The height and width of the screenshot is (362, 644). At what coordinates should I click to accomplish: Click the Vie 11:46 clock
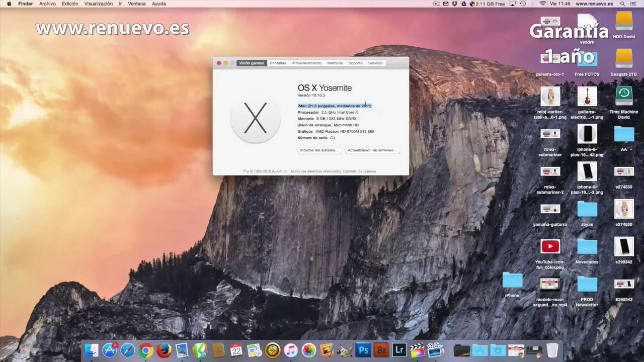560,4
